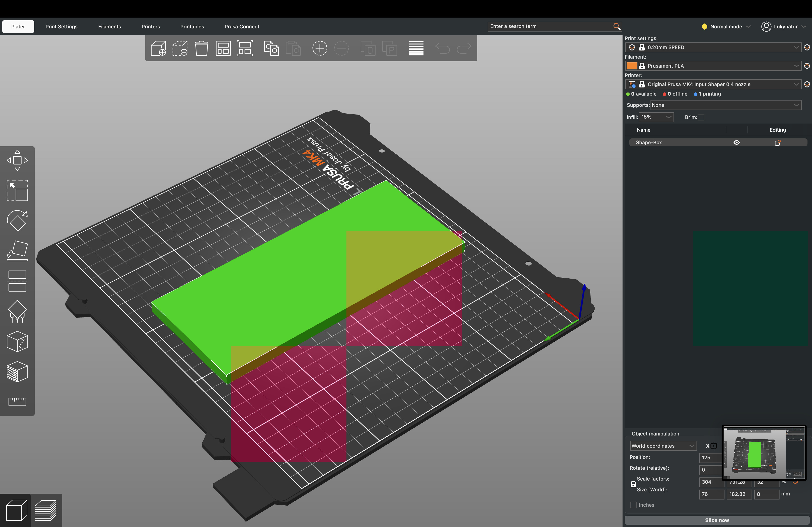This screenshot has width=812, height=527.
Task: Open Filament Prusament PLA dropdown
Action: [713, 66]
